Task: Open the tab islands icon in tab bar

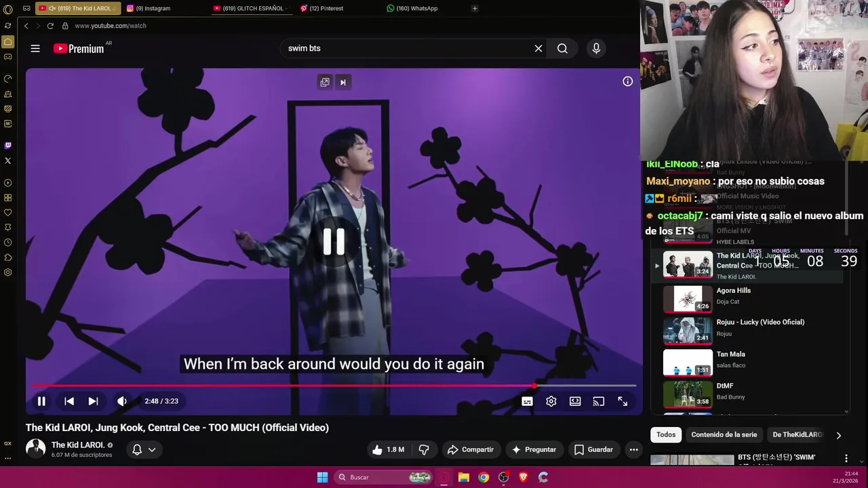Action: click(x=26, y=9)
